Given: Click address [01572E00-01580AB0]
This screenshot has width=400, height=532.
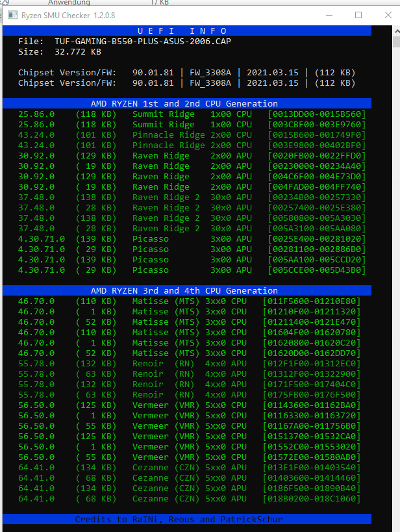Looking at the screenshot, I should [312, 457].
